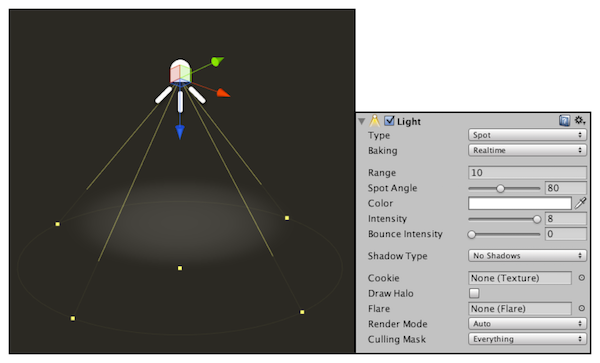Open the Light component help reference icon
Viewport: 600px width, 363px height.
click(x=564, y=121)
